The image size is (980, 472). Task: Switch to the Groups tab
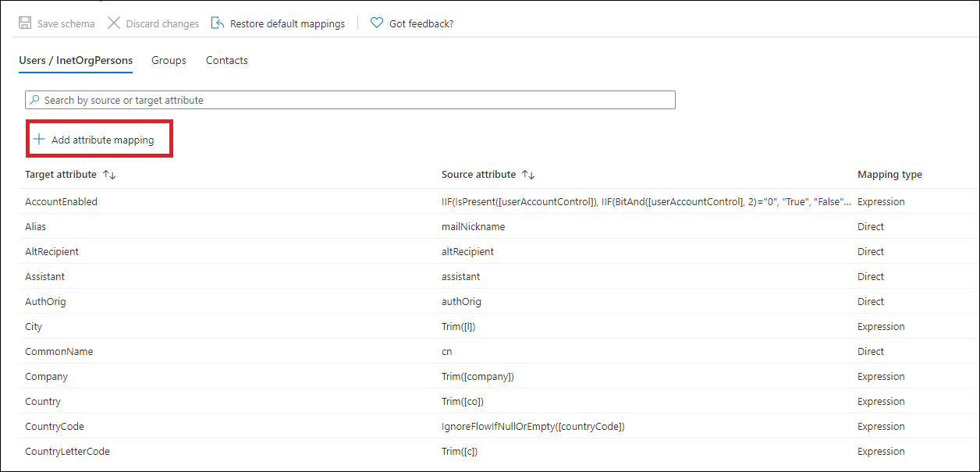[169, 60]
